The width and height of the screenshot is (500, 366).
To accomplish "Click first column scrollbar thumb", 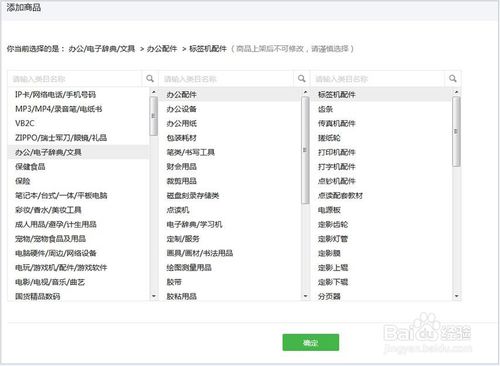I will pyautogui.click(x=154, y=116).
